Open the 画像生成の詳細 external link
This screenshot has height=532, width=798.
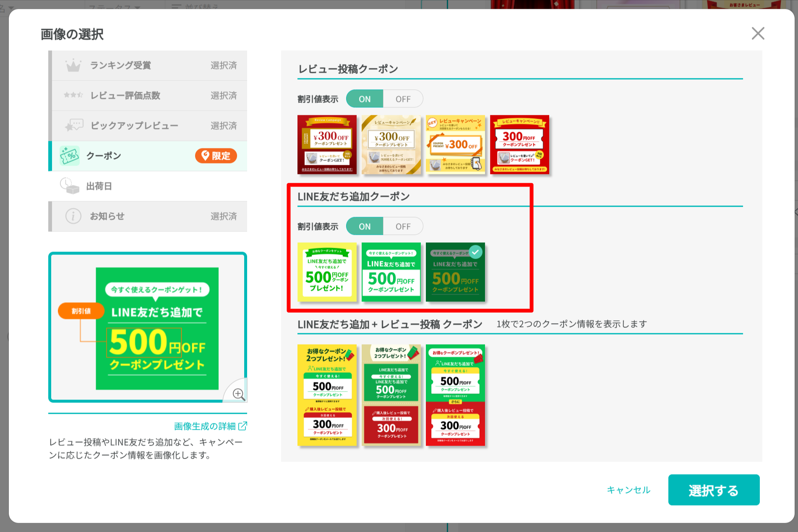210,426
